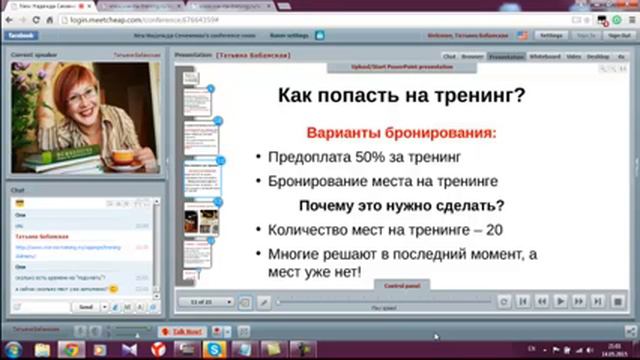The width and height of the screenshot is (640, 360).
Task: Switch to the Whiteboard tab
Action: pos(545,57)
